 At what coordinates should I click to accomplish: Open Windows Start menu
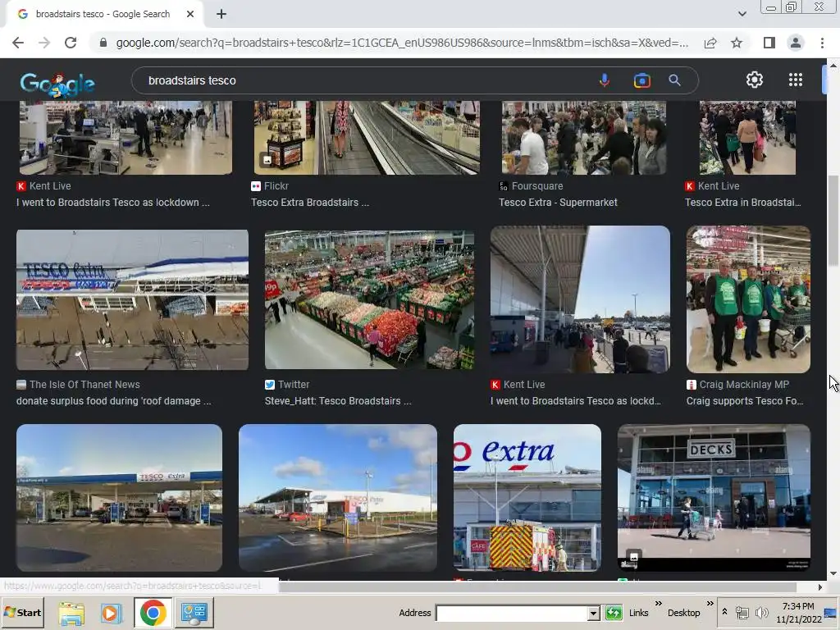click(22, 612)
